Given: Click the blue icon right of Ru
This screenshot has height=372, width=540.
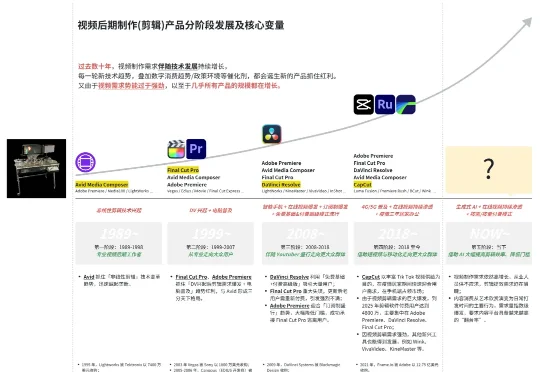Looking at the screenshot, I should click(406, 104).
